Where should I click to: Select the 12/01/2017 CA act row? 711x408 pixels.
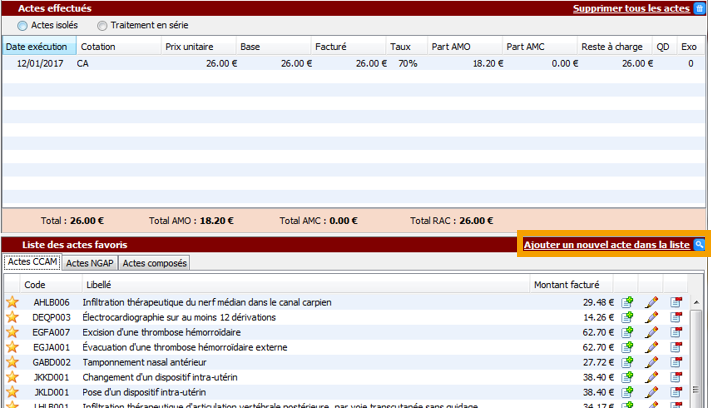300,63
